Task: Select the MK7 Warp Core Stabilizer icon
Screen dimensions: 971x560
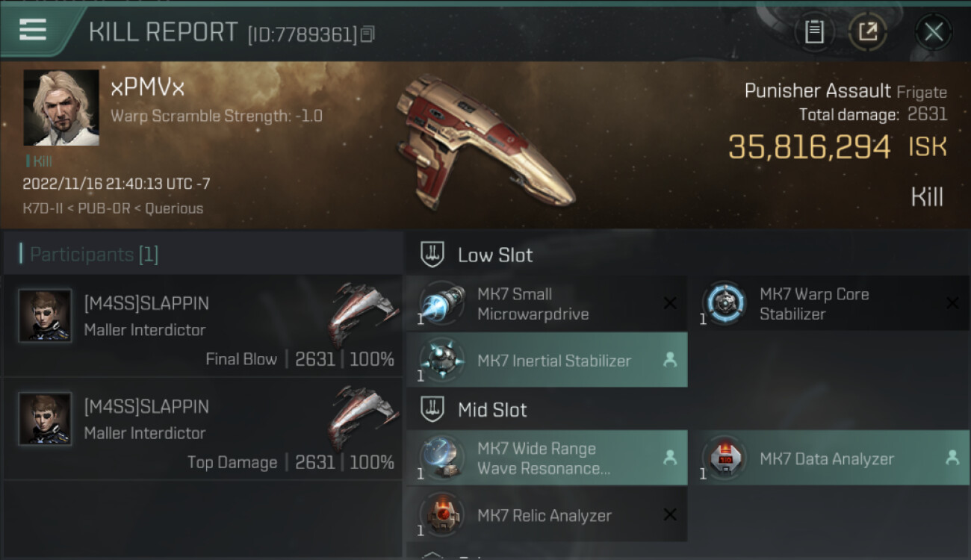Action: pos(725,305)
